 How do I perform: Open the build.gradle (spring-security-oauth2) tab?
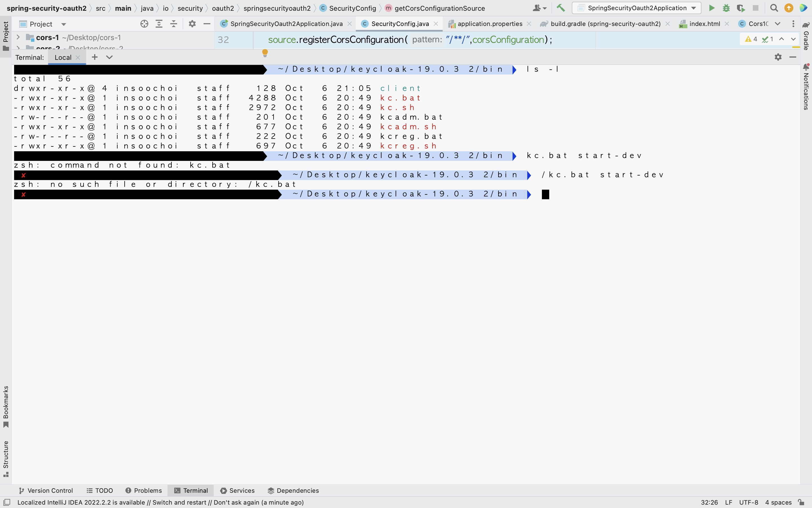(605, 24)
